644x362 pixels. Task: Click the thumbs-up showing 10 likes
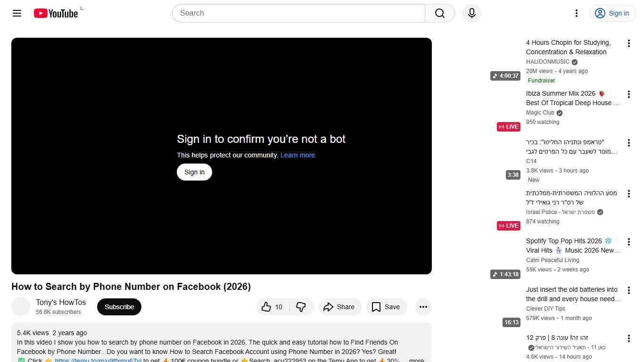point(272,307)
